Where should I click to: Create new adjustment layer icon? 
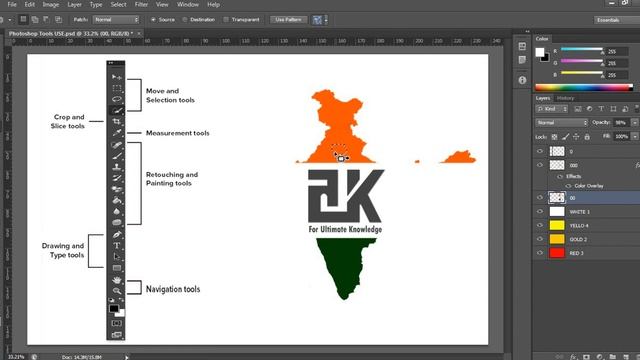coord(599,357)
